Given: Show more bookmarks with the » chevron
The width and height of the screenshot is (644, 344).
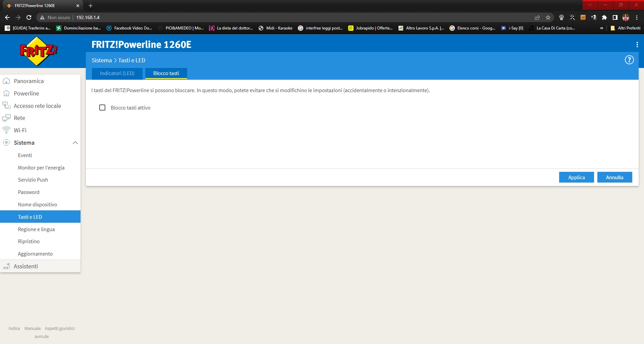Looking at the screenshot, I should tap(602, 28).
